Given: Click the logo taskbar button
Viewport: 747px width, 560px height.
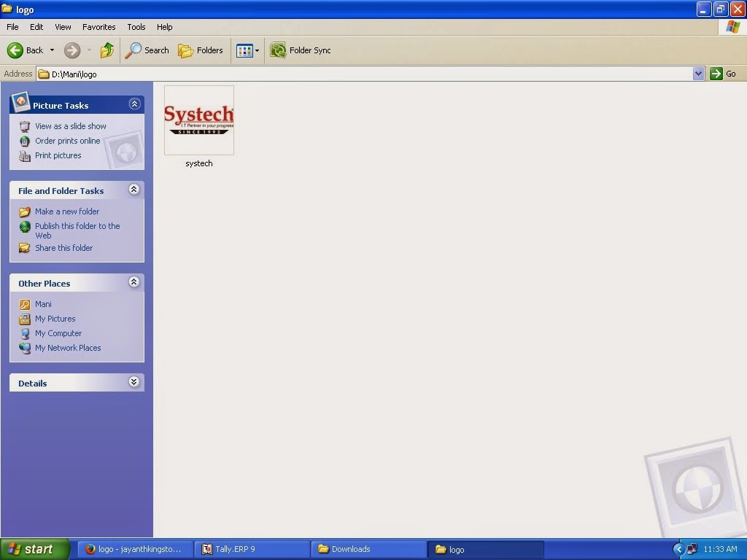Looking at the screenshot, I should pyautogui.click(x=486, y=549).
